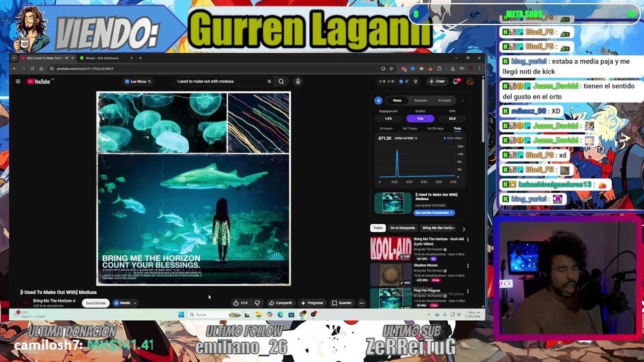Select the Vistas tab in vidIQ panel

tap(397, 101)
